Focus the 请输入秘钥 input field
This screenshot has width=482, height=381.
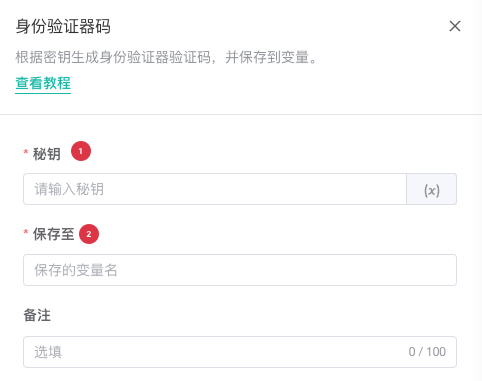pos(215,189)
